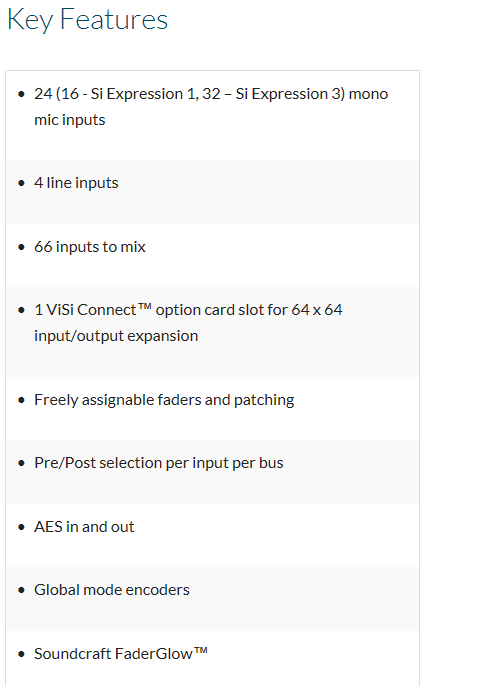Click Pre/Post selection per input per bus
Image resolution: width=485 pixels, height=686 pixels.
click(x=159, y=463)
